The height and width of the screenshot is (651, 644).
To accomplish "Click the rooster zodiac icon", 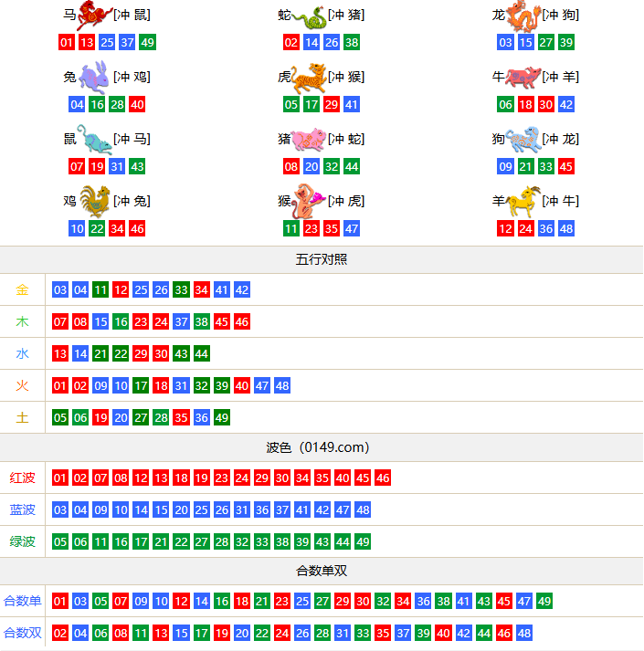I will click(x=95, y=201).
